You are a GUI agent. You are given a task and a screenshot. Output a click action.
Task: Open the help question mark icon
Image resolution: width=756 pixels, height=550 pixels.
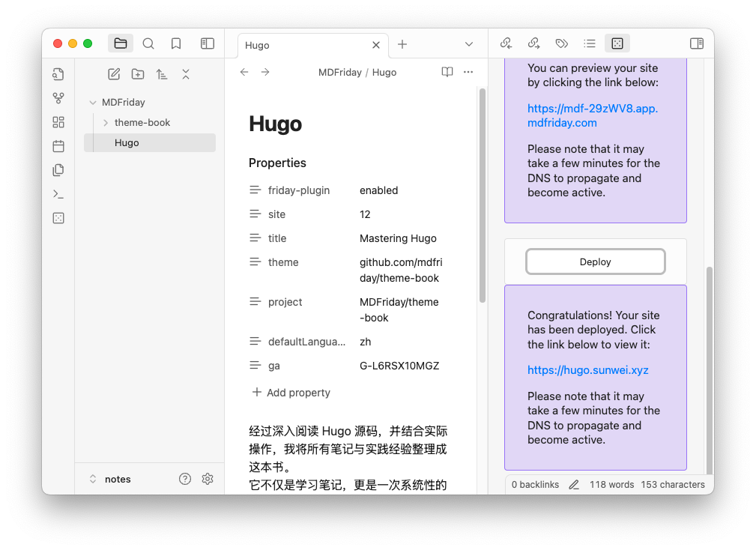coord(184,479)
